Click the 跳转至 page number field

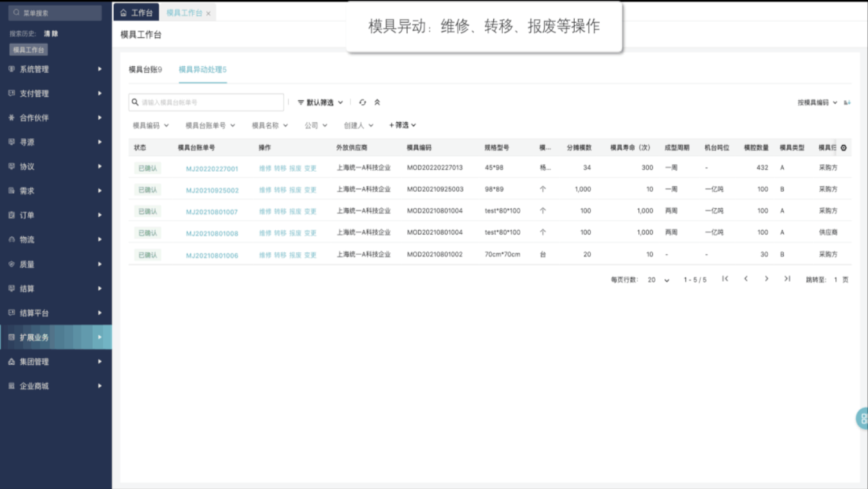click(x=836, y=280)
